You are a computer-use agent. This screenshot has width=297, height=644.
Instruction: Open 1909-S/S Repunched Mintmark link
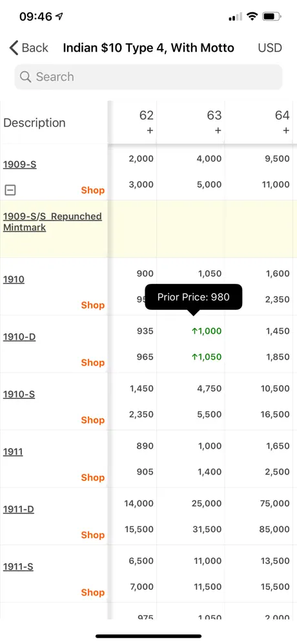52,222
